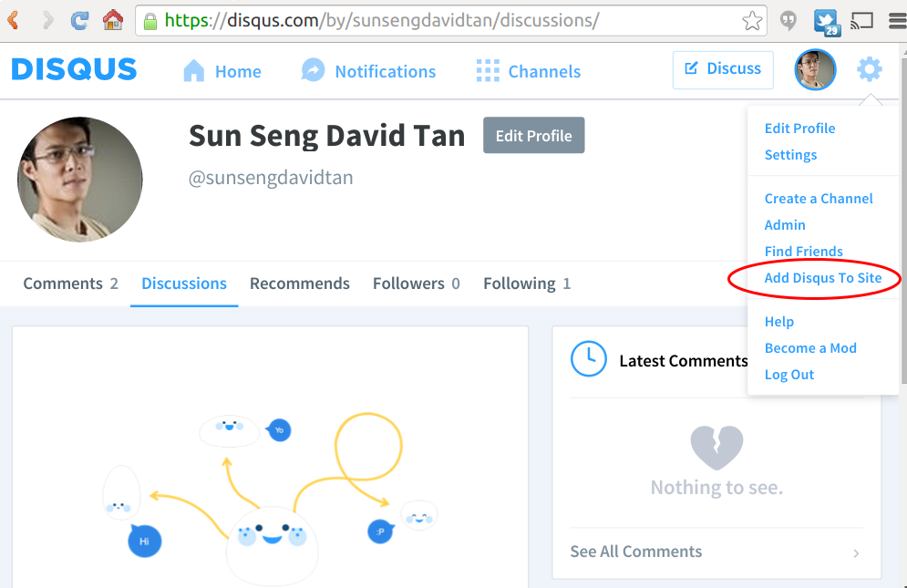
Task: Open the Disqus settings gear menu
Action: coord(870,69)
